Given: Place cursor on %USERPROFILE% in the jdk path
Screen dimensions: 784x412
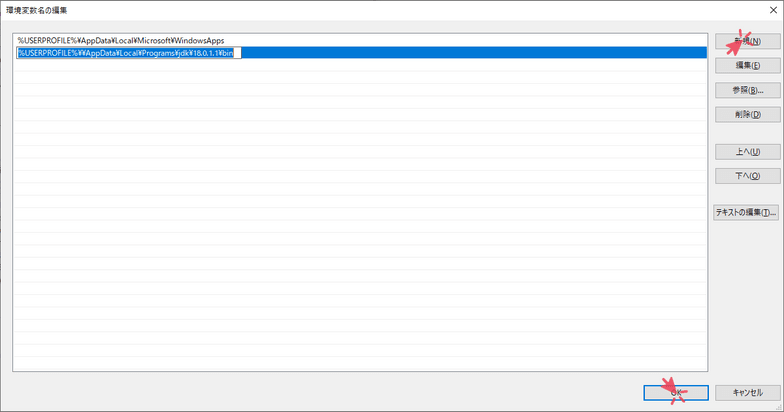Looking at the screenshot, I should point(43,52).
